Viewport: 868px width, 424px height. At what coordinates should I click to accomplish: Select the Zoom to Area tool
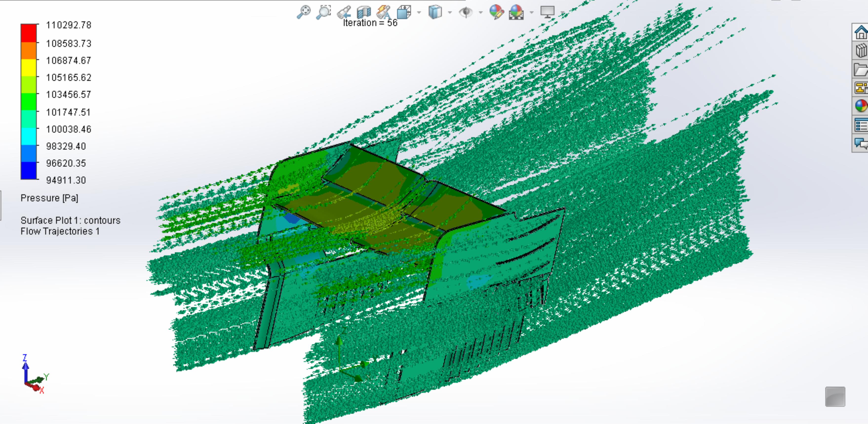323,12
